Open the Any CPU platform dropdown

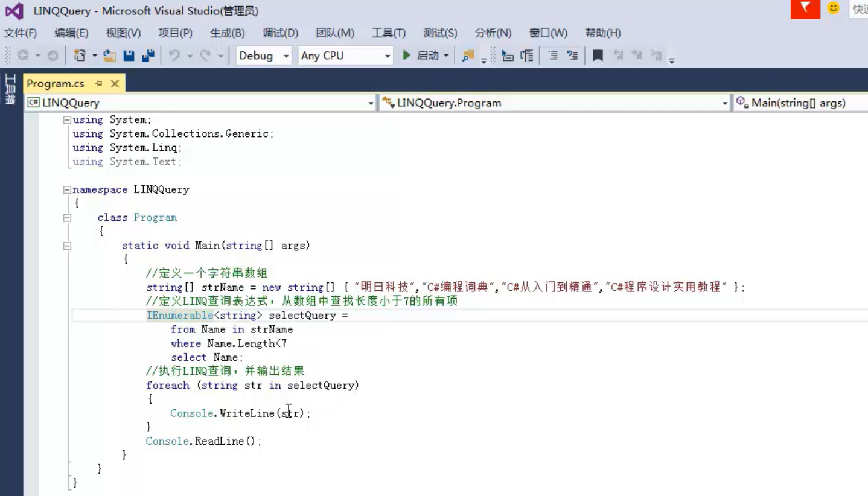(x=346, y=56)
